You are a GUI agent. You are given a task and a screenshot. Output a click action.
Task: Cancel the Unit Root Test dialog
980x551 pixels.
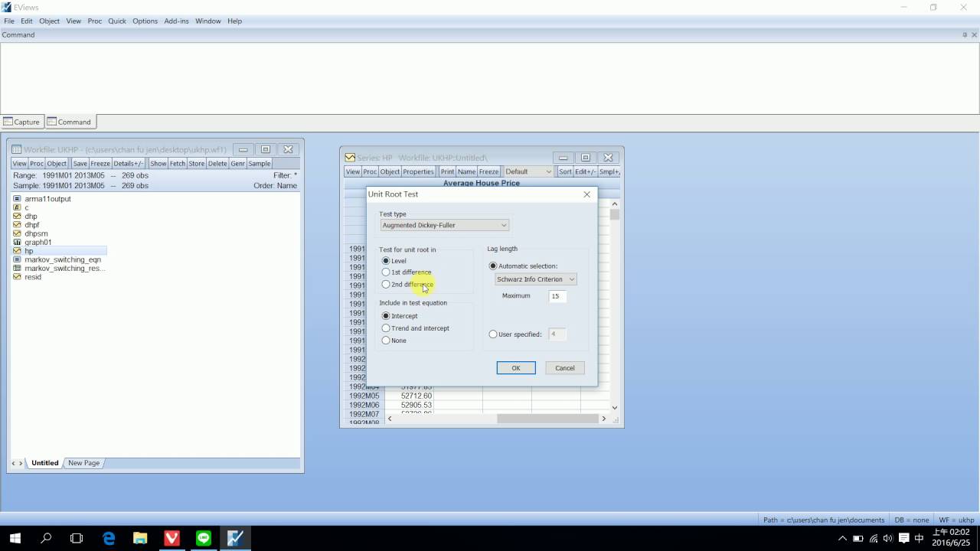(565, 368)
